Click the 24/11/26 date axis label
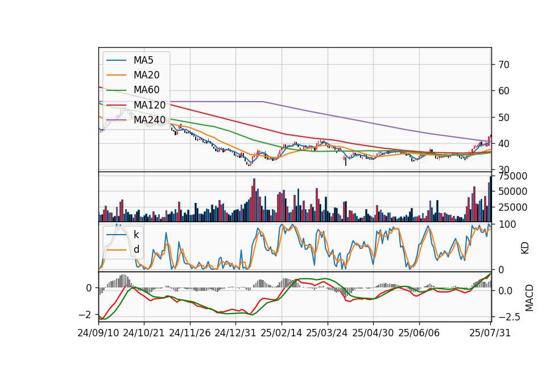546x392 pixels. pos(190,333)
